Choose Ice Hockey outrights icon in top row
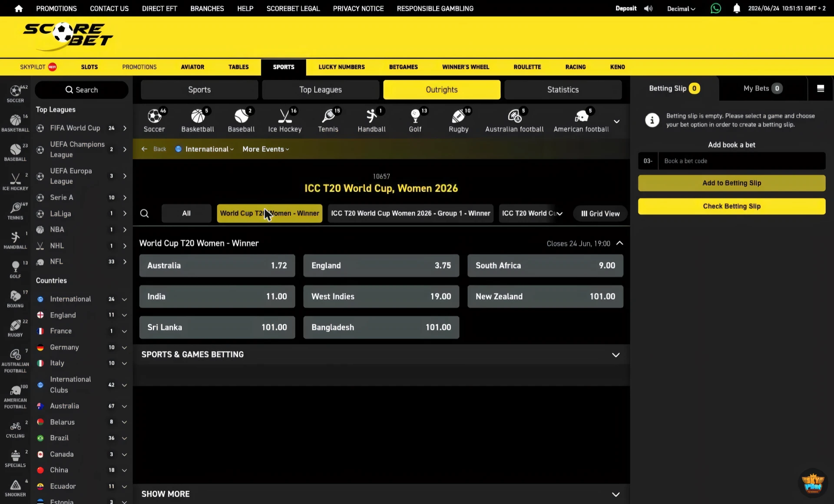Screen dimensions: 834x504 pos(285,120)
